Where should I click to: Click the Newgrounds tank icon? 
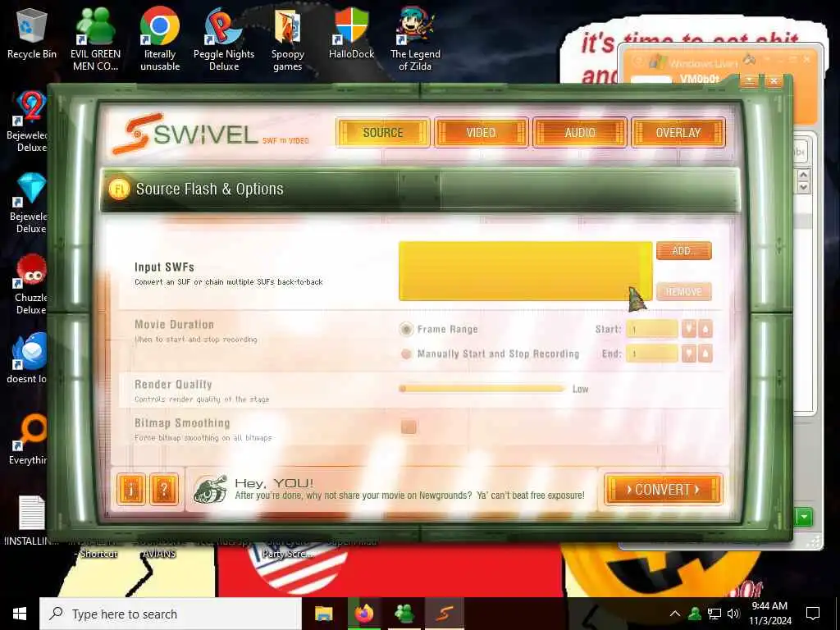point(210,489)
